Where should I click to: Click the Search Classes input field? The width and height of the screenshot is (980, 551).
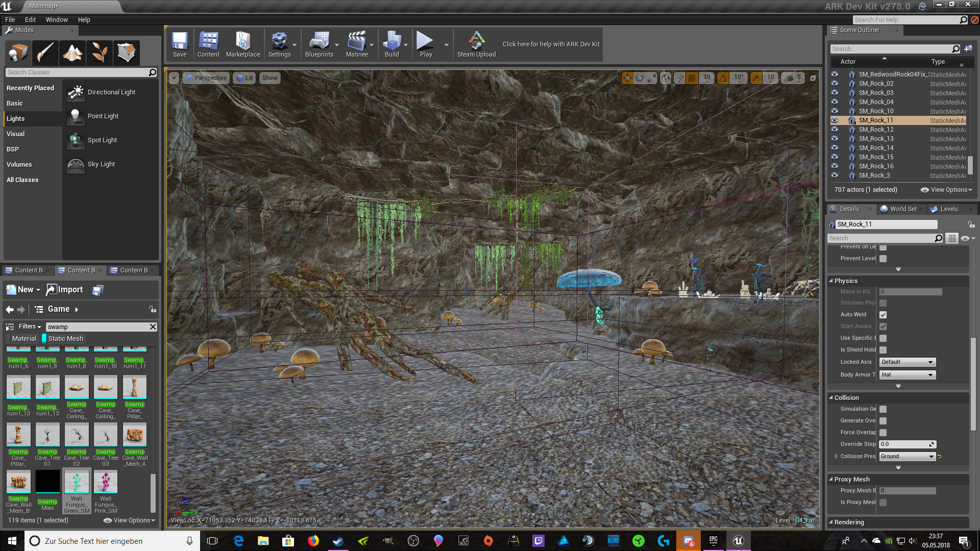(81, 72)
